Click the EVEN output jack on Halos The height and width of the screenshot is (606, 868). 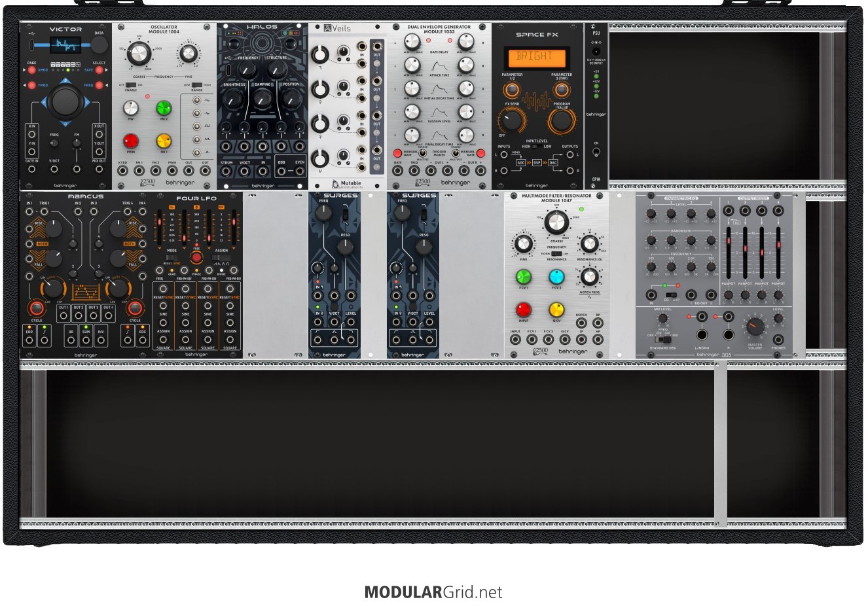click(299, 171)
